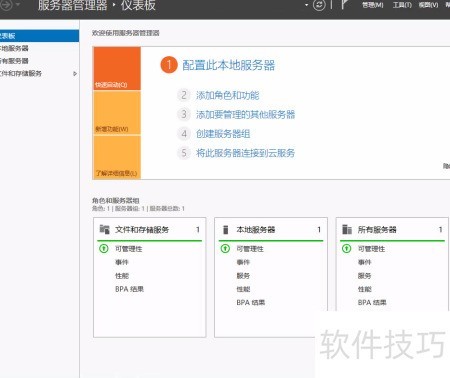The width and height of the screenshot is (450, 378).
Task: Click 事件 in the 所有服务器 tile
Action: [364, 262]
